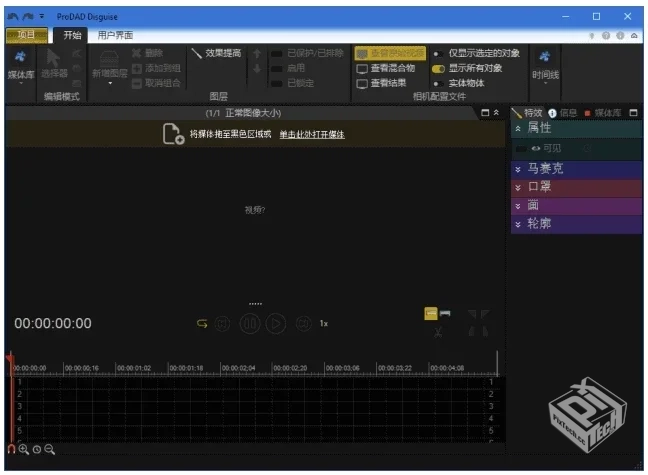Click the redo arrow in title bar

(28, 17)
